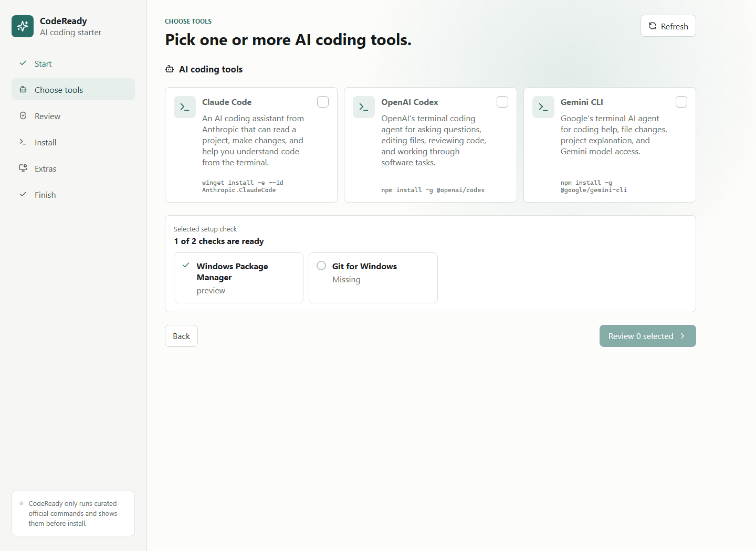The height and width of the screenshot is (551, 756).
Task: Click the Selected setup check label
Action: [x=205, y=229]
